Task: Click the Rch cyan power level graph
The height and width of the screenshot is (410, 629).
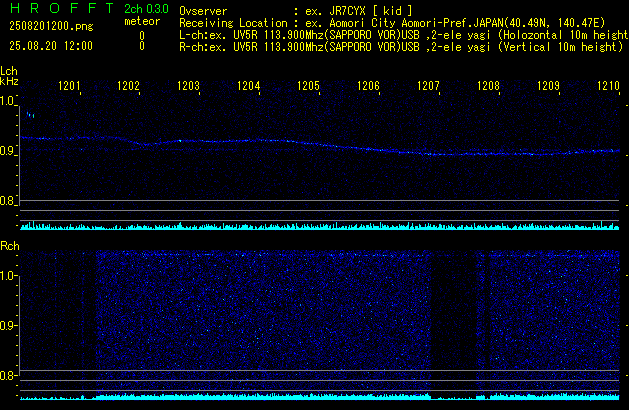Action: [320, 396]
